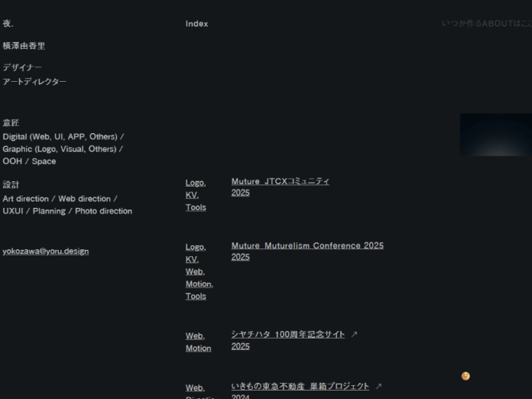532x399 pixels.
Task: Open the yokozawa@yoru.design email link
Action: pos(46,251)
